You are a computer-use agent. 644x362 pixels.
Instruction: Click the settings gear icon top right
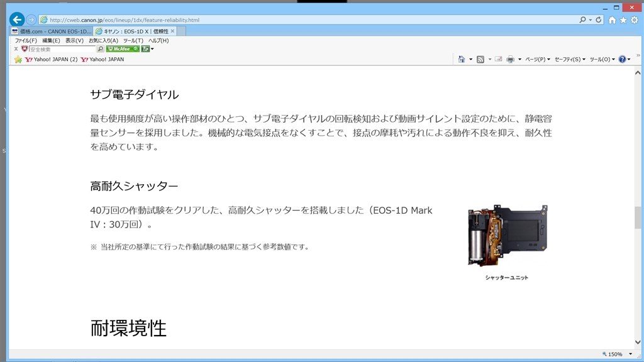634,19
